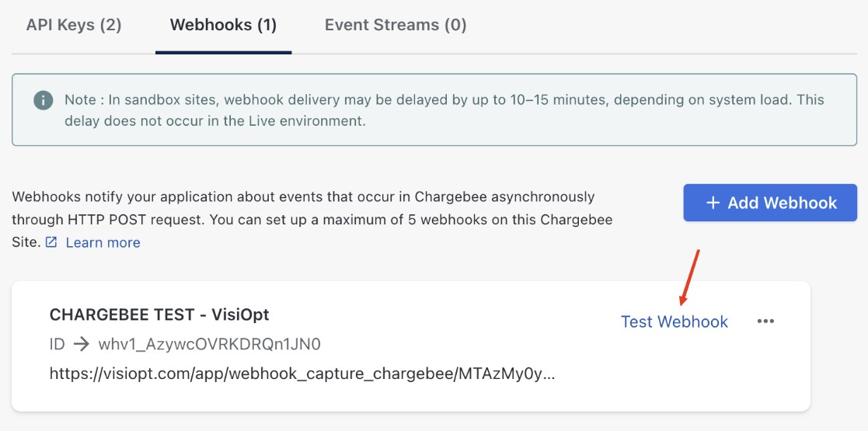Select the Webhooks (1) tab
Viewport: 868px width, 431px height.
[x=223, y=25]
